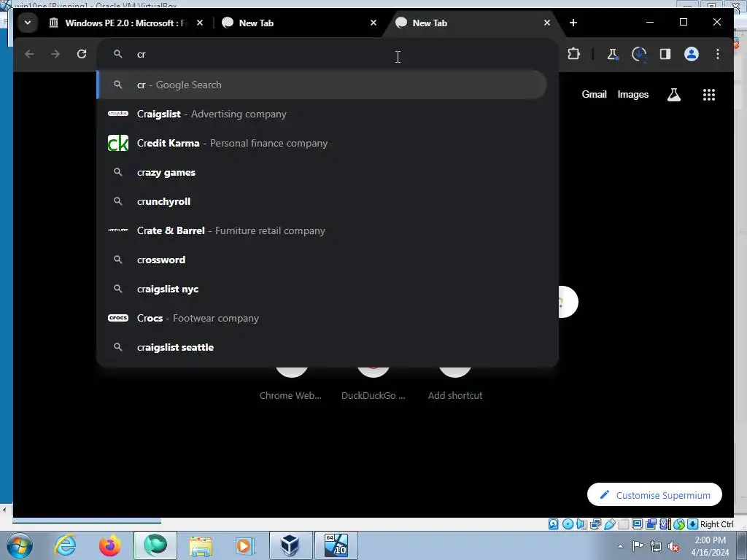This screenshot has width=747, height=560.
Task: Close the active New Tab
Action: [x=547, y=23]
